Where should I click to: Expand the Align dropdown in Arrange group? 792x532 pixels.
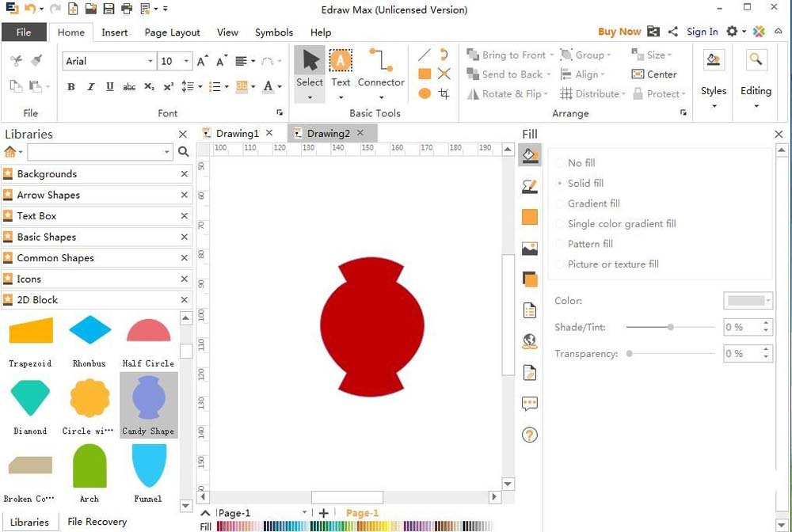tap(602, 74)
